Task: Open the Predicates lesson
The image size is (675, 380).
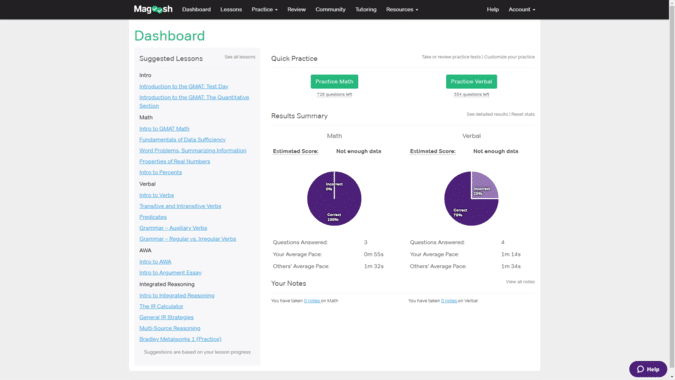Action: click(153, 217)
